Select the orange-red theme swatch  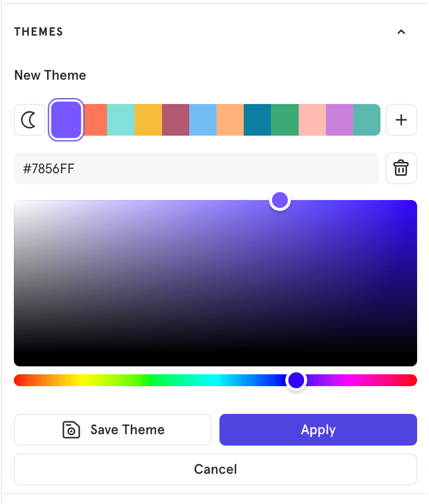coord(95,120)
